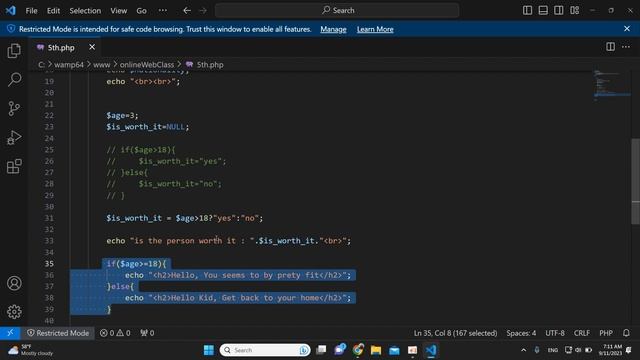Open the Search view in activity bar
640x360 pixels.
(x=14, y=80)
